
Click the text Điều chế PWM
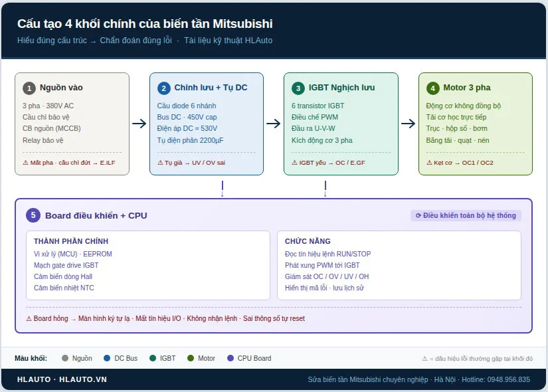pos(315,117)
